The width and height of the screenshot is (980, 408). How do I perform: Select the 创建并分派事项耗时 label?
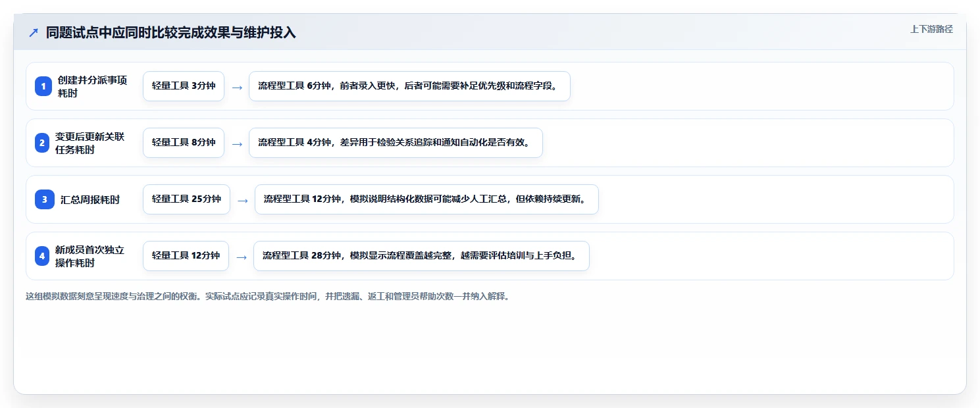coord(92,86)
